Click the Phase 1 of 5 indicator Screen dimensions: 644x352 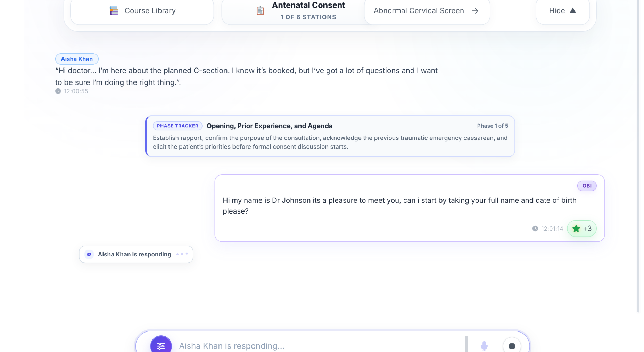pos(492,126)
